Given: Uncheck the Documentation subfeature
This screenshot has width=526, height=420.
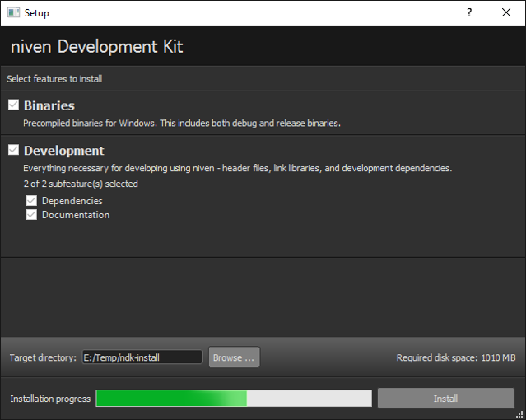Looking at the screenshot, I should pos(31,215).
